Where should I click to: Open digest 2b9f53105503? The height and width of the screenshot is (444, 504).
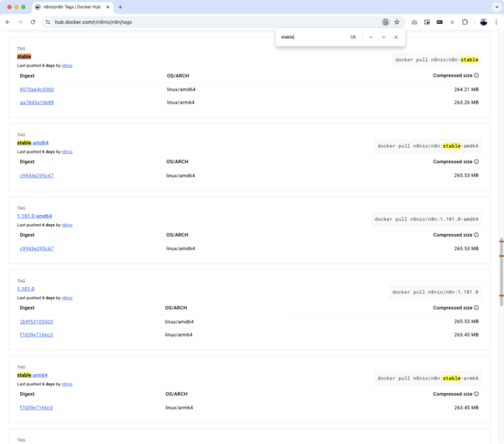click(x=36, y=322)
